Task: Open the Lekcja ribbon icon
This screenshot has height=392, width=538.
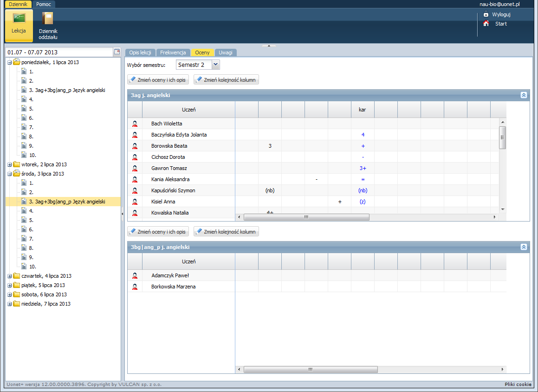Action: (19, 25)
